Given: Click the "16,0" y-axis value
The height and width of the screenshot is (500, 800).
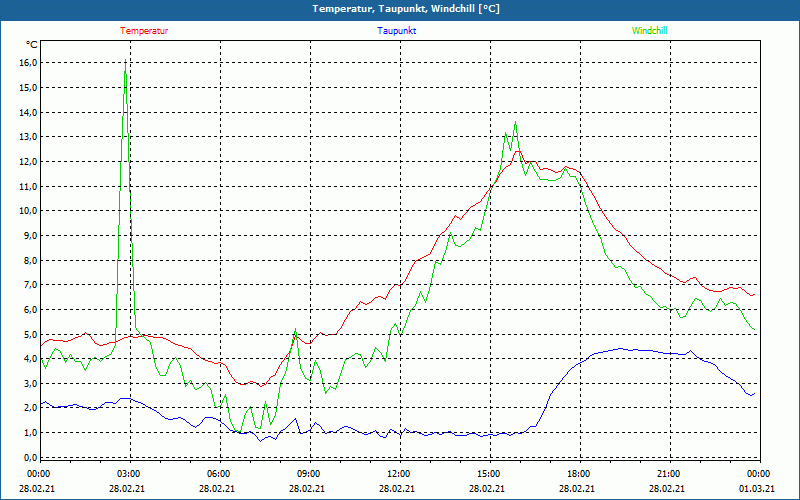Looking at the screenshot, I should [29, 63].
